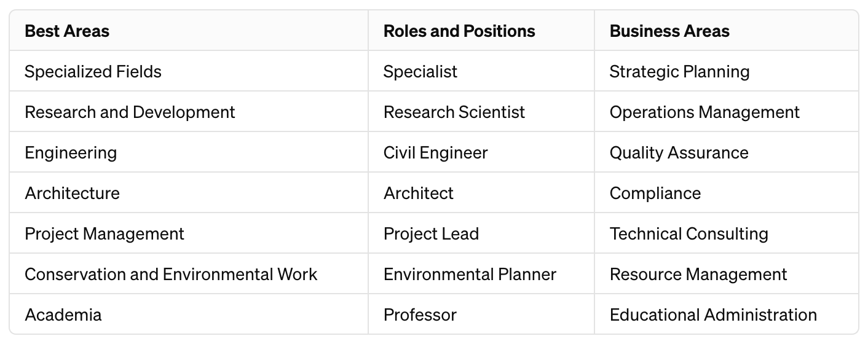This screenshot has width=868, height=344.
Task: Select the Quality Assurance cell
Action: [679, 153]
